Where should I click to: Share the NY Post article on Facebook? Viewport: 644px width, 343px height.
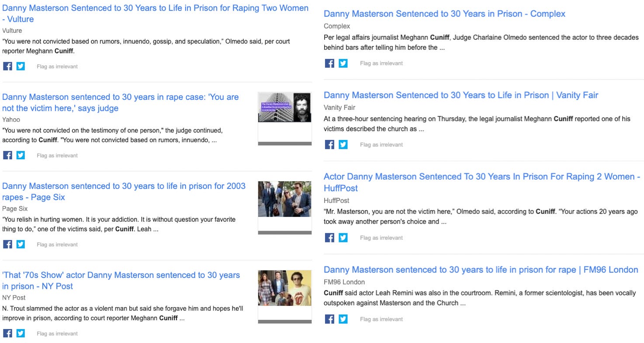tap(7, 333)
